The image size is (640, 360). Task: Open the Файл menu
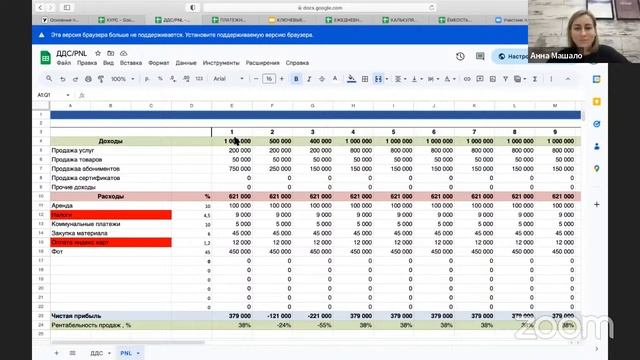pyautogui.click(x=64, y=63)
